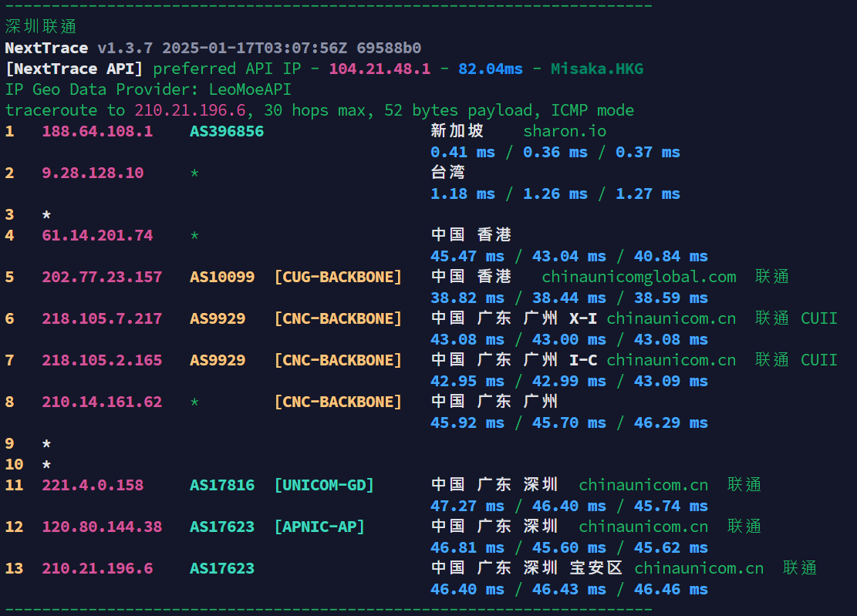Select the NextTrace version v1.3.7 text

[x=125, y=48]
